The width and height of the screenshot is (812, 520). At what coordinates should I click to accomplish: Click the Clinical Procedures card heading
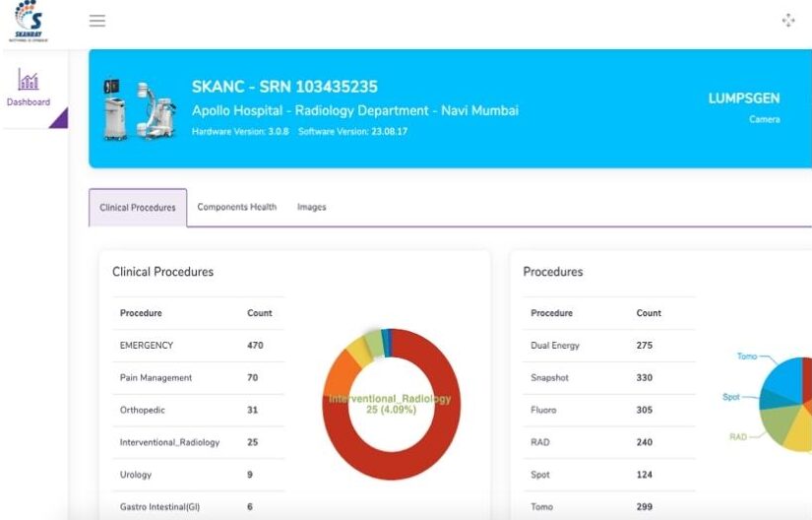click(x=162, y=272)
